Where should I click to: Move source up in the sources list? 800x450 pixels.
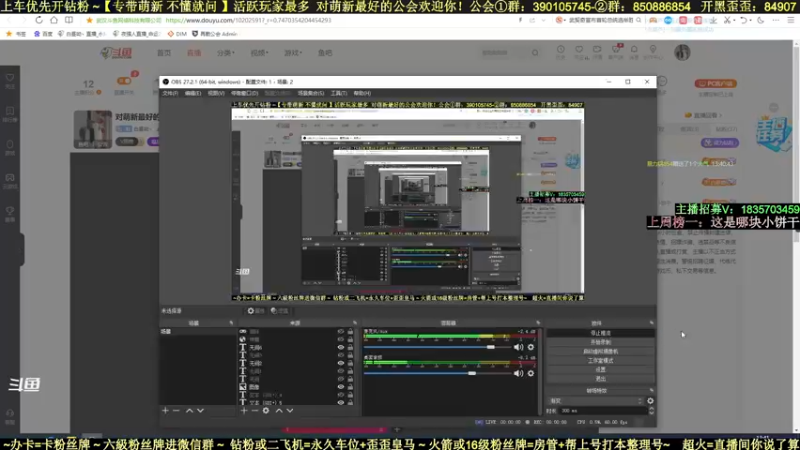pyautogui.click(x=279, y=411)
